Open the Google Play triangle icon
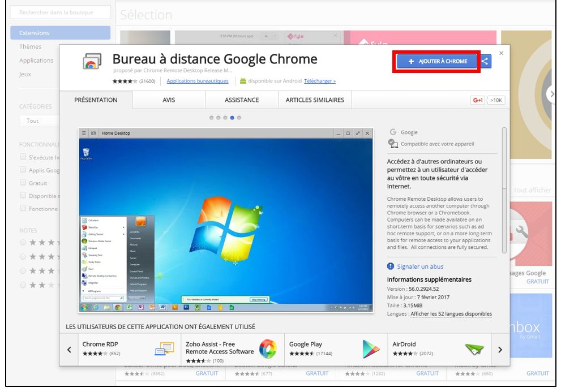 [371, 349]
